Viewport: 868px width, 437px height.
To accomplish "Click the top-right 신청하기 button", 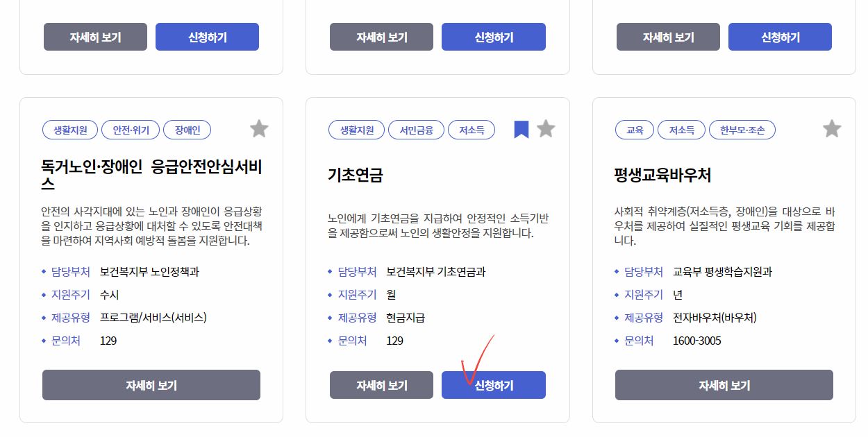I will click(780, 36).
